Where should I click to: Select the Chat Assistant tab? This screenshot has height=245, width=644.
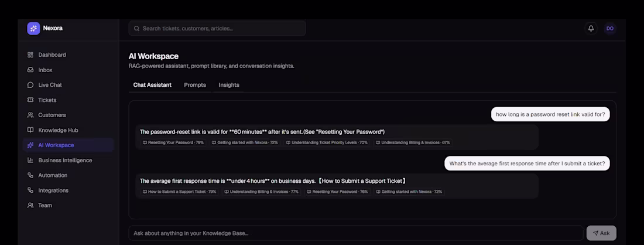152,84
